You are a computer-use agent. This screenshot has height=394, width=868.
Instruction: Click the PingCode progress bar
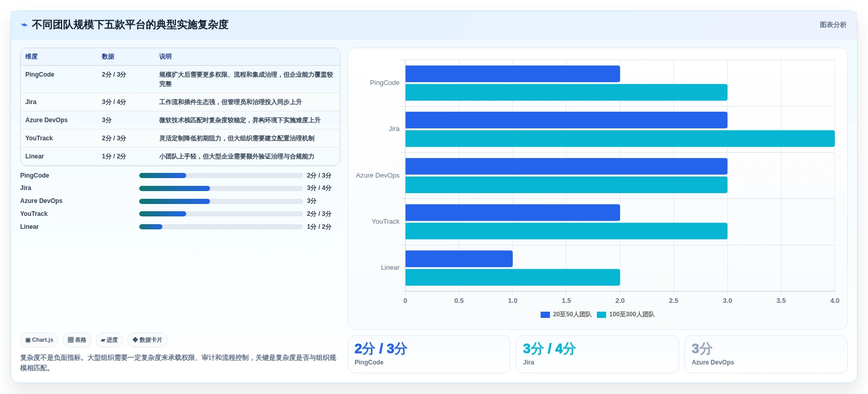[221, 176]
